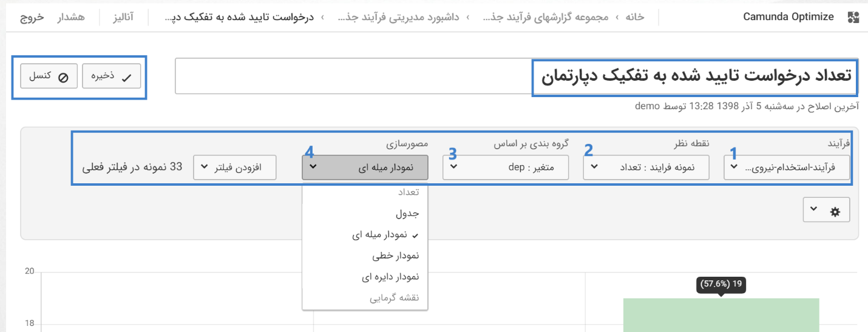This screenshot has height=332, width=868.
Task: Click the report title input field
Action: (x=516, y=76)
